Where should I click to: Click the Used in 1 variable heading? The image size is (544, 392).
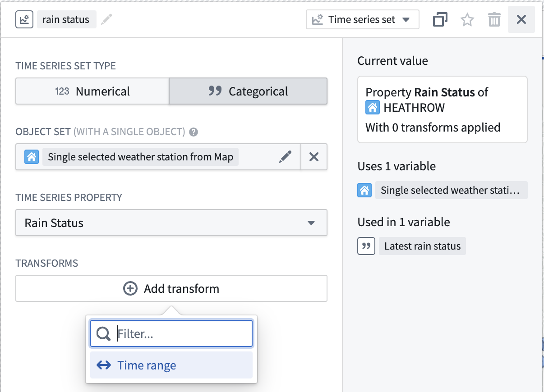(x=404, y=222)
